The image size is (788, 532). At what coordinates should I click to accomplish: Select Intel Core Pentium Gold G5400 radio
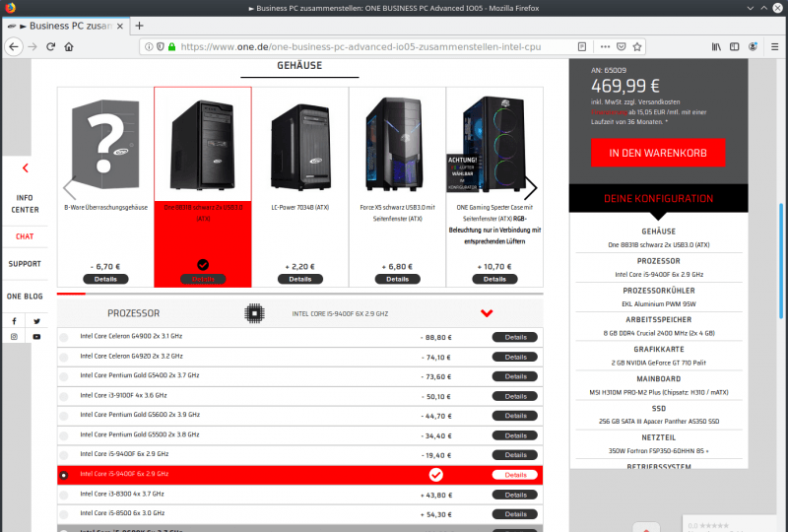pos(64,377)
